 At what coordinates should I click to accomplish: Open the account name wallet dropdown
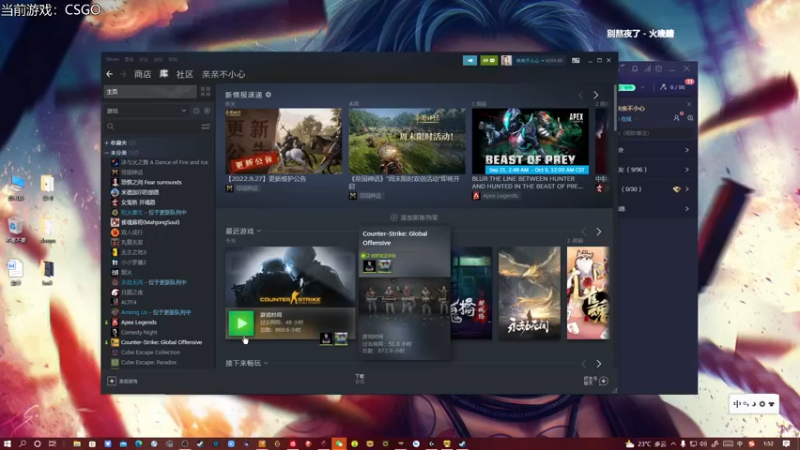coord(539,61)
